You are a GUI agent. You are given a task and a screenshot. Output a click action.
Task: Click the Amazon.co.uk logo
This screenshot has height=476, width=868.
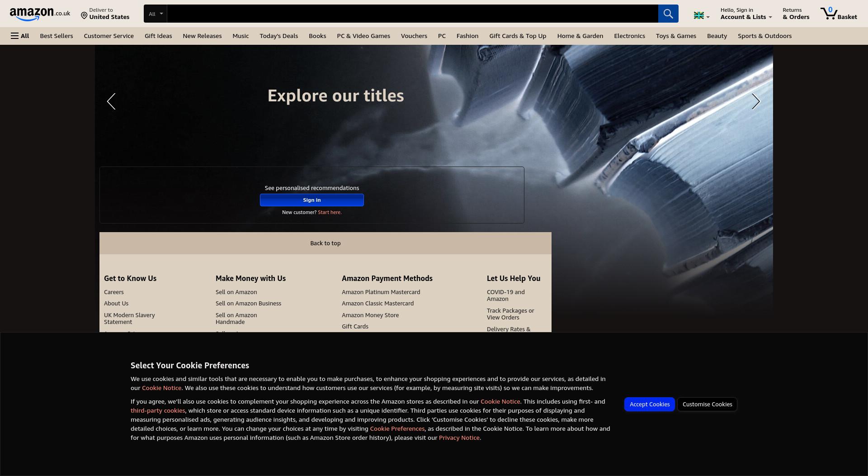40,14
